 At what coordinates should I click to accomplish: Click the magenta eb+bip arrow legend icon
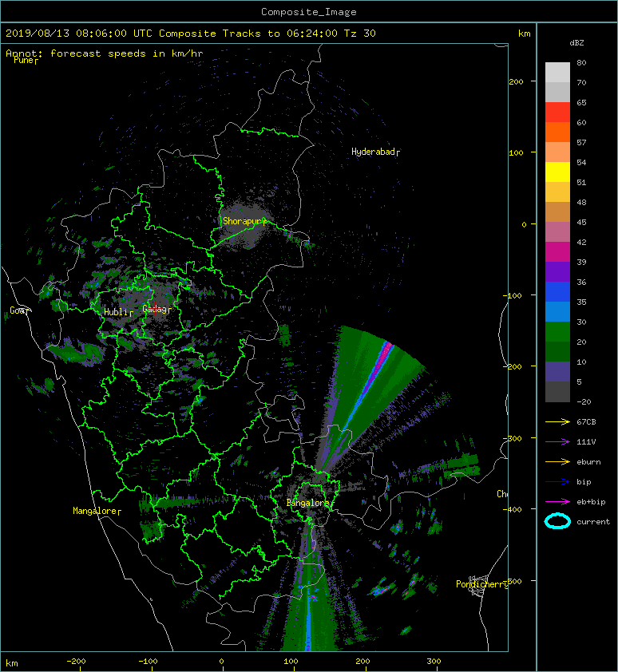pos(557,501)
